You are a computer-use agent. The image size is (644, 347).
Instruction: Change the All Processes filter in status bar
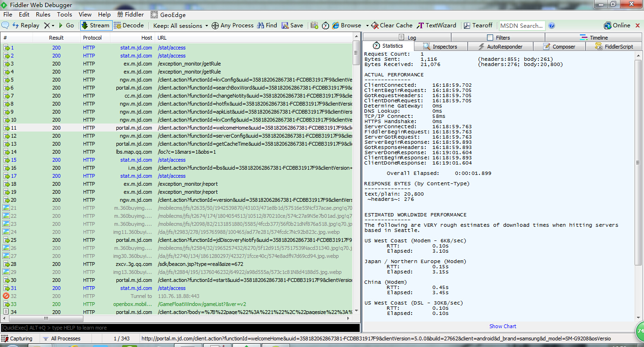(61, 339)
